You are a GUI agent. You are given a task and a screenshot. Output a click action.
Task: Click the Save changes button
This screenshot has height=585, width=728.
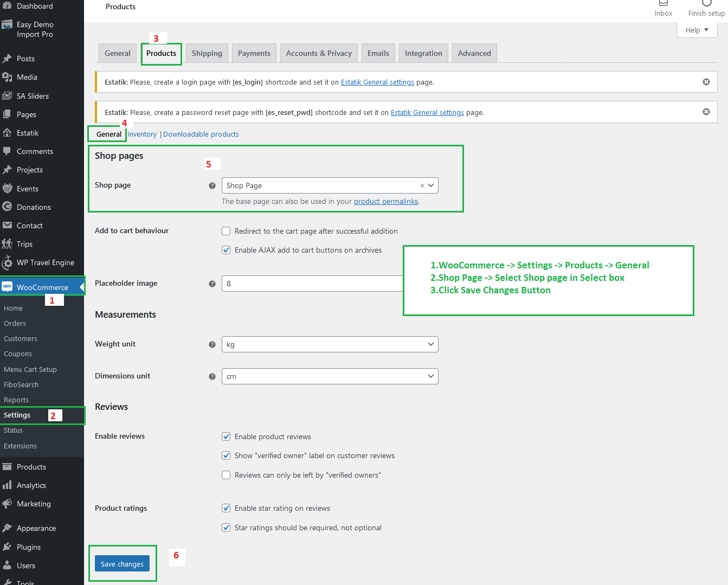122,564
